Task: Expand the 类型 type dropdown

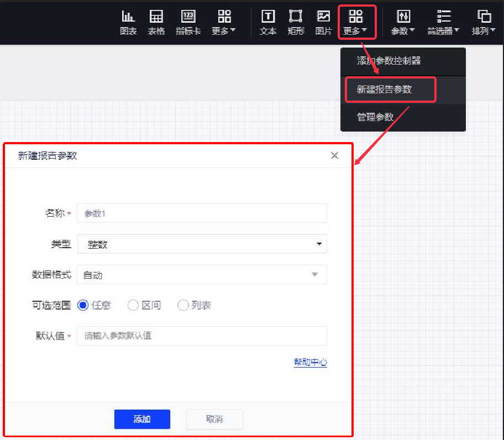Action: [x=202, y=244]
